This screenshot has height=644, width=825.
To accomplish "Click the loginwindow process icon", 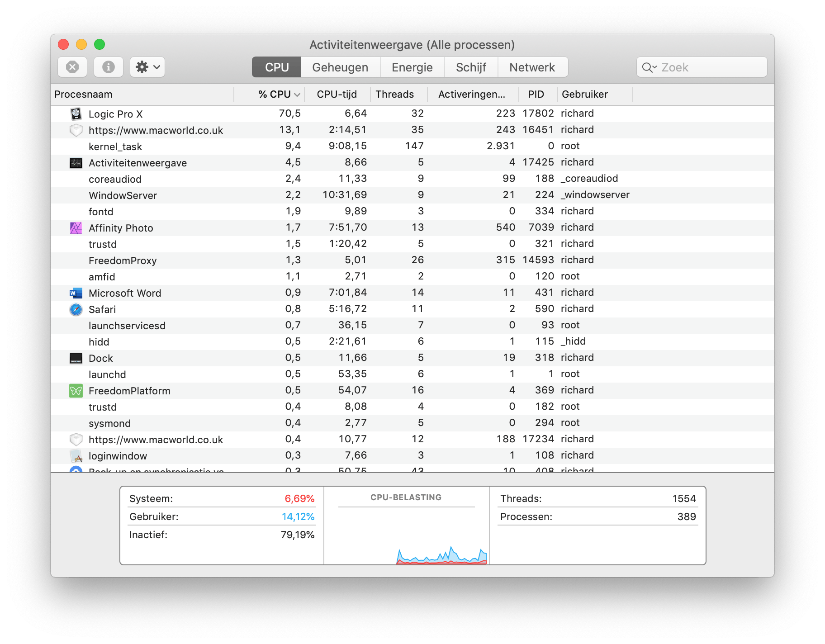I will tap(76, 455).
